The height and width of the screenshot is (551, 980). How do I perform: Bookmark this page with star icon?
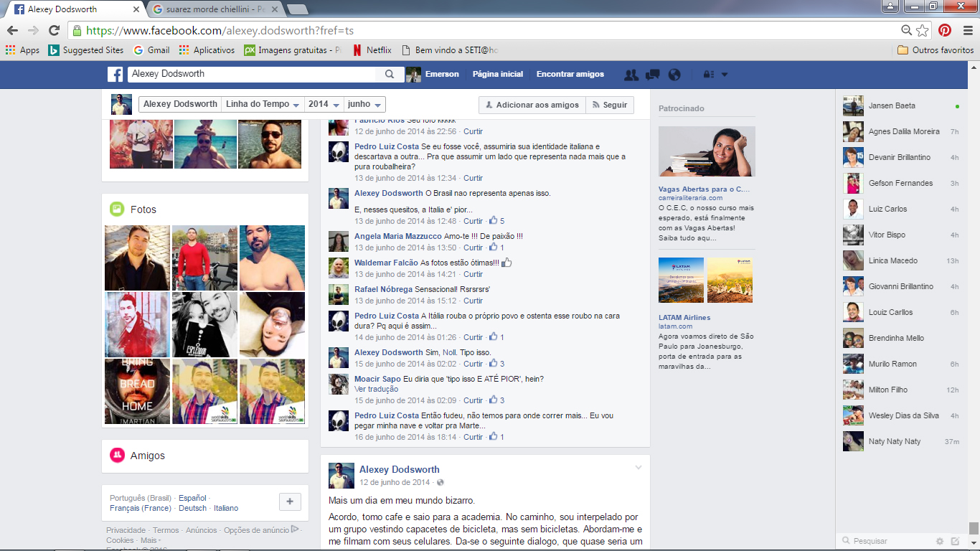coord(923,30)
